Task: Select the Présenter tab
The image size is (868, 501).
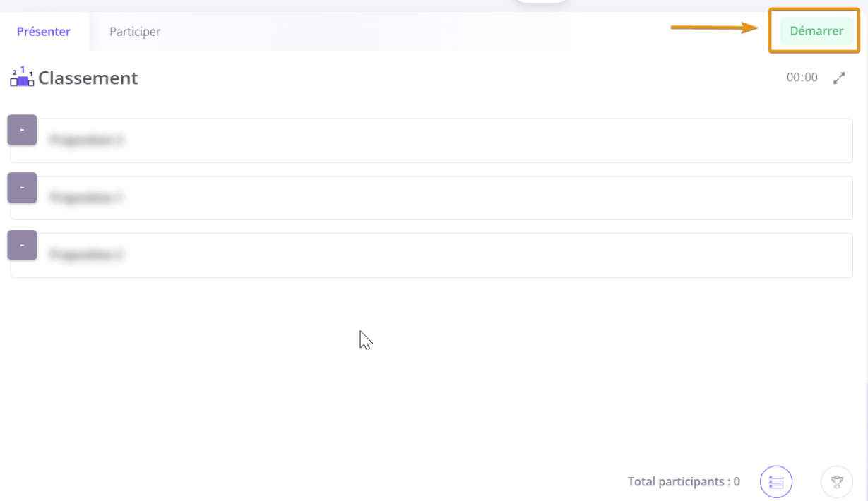Action: 44,32
